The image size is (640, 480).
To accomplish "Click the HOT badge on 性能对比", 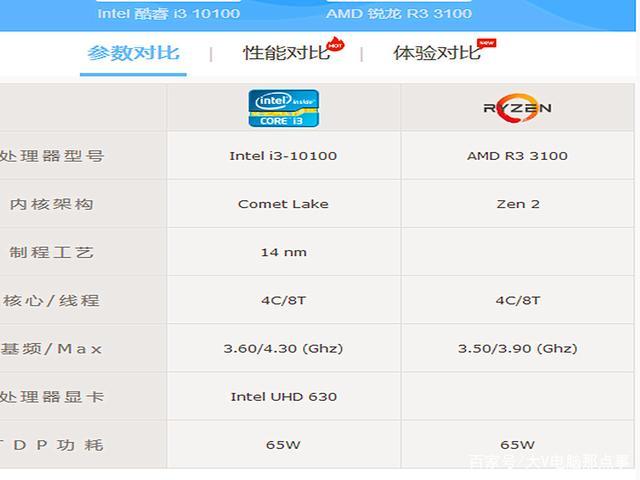I will pos(336,44).
